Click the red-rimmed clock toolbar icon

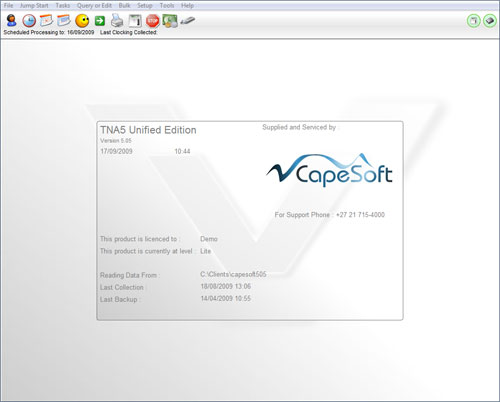[x=29, y=21]
